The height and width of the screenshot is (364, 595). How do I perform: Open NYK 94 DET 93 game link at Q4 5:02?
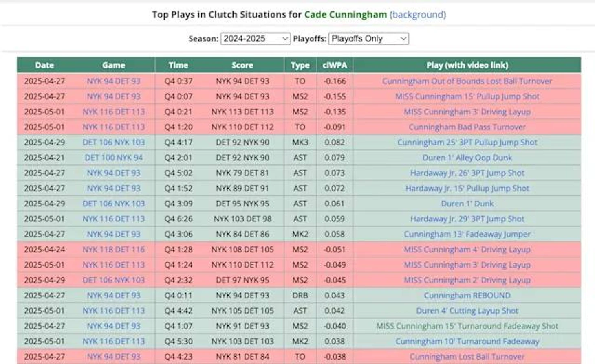[x=113, y=173]
